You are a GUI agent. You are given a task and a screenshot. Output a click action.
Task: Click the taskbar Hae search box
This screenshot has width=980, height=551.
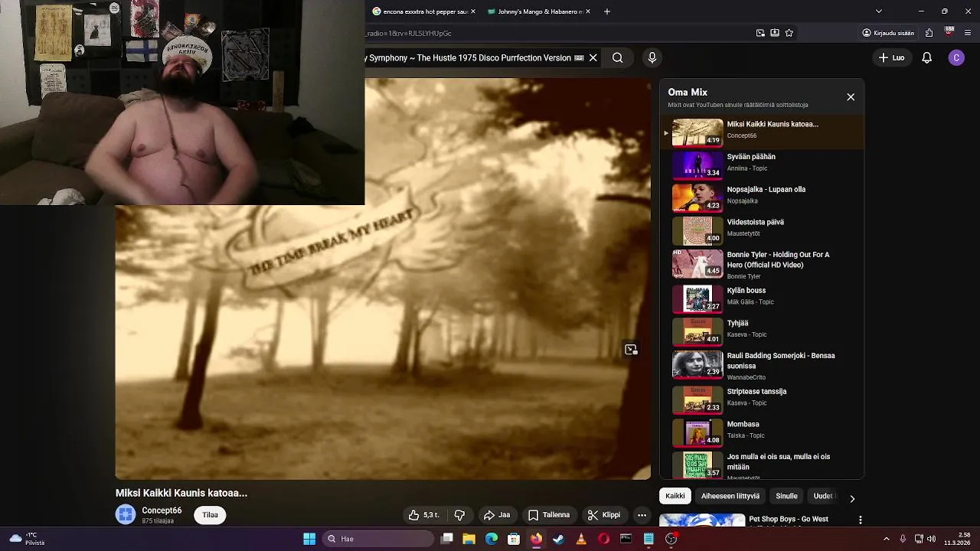(x=379, y=539)
